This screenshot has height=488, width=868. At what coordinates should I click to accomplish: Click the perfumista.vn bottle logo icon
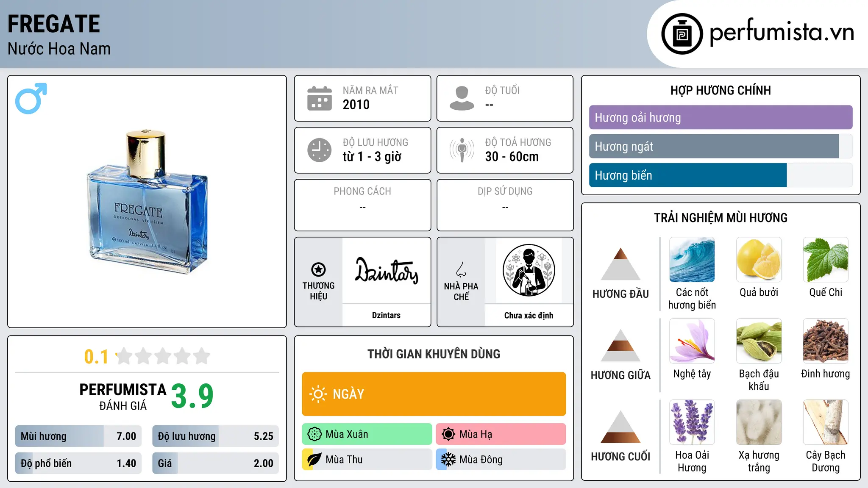682,34
